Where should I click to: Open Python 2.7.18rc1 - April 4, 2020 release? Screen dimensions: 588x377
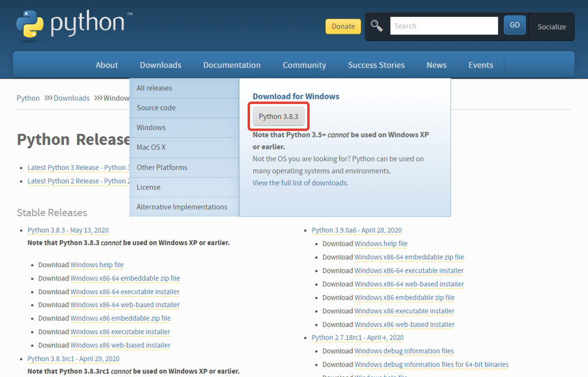[358, 338]
